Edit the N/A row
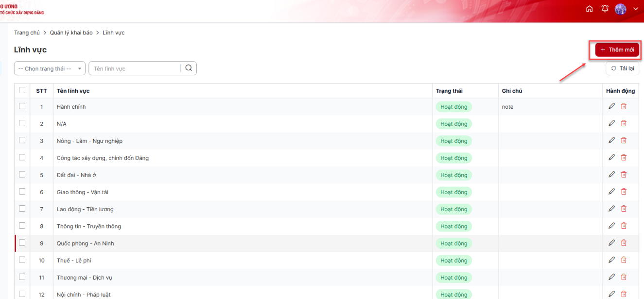The image size is (644, 299). [611, 123]
